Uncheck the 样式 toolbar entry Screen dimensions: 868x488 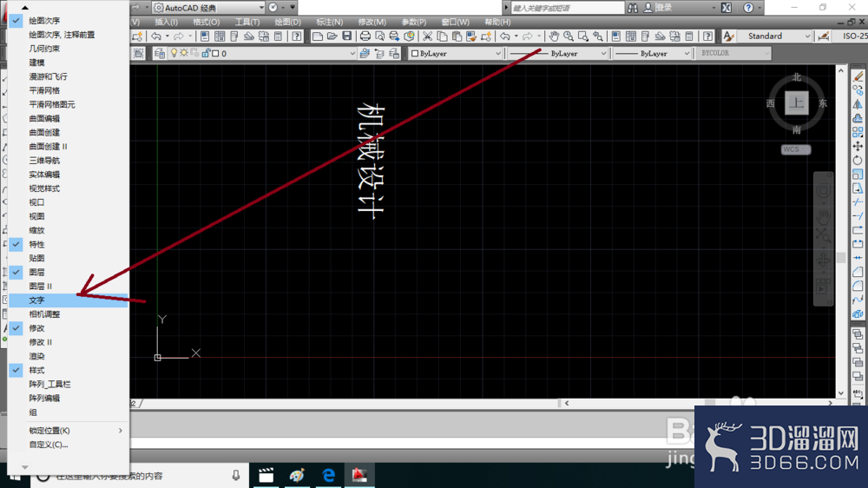tap(69, 370)
